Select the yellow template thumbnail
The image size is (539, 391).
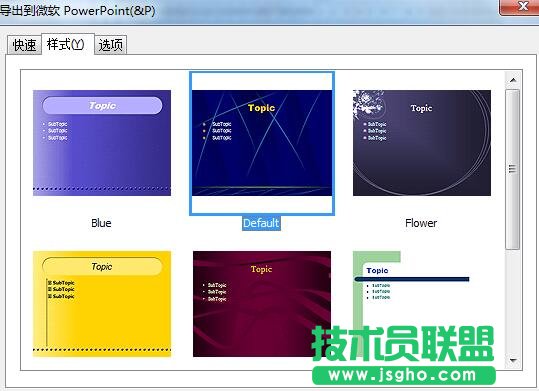point(102,304)
